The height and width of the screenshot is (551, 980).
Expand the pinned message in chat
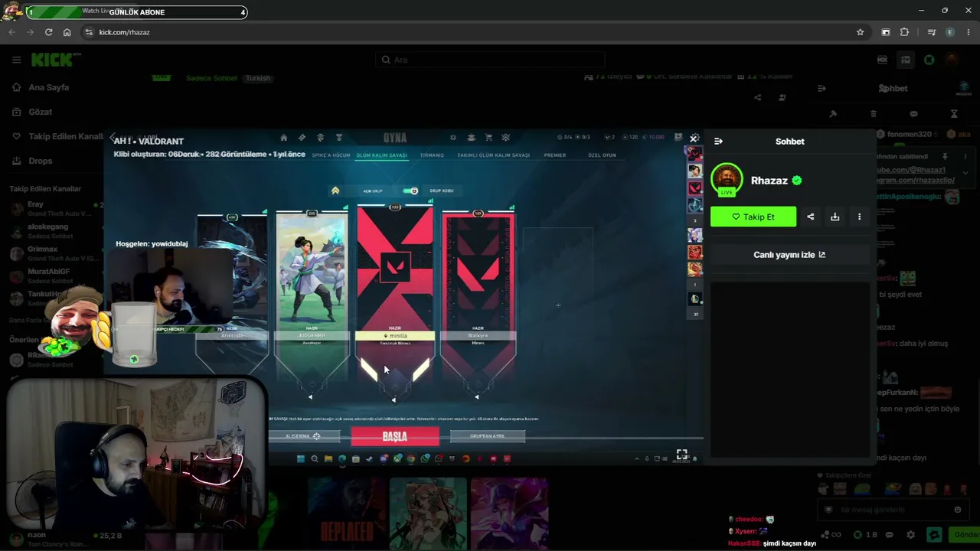coord(965,173)
